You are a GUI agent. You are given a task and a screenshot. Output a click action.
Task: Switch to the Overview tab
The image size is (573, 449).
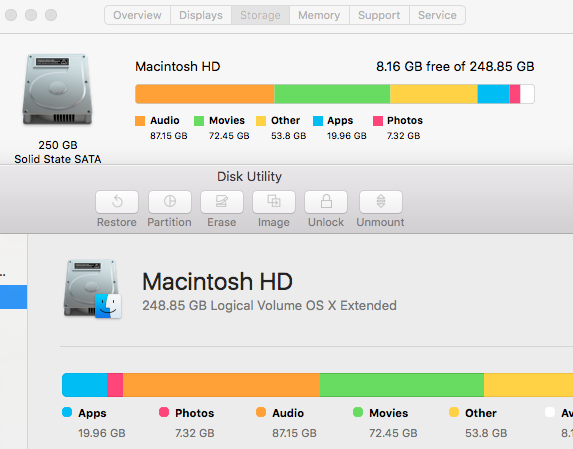[x=137, y=15]
